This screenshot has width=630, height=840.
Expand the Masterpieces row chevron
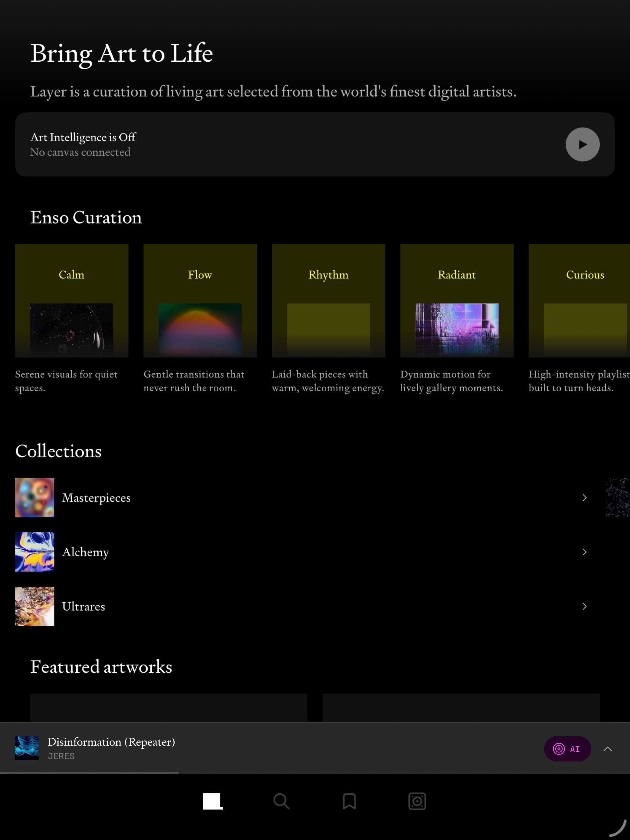tap(585, 498)
